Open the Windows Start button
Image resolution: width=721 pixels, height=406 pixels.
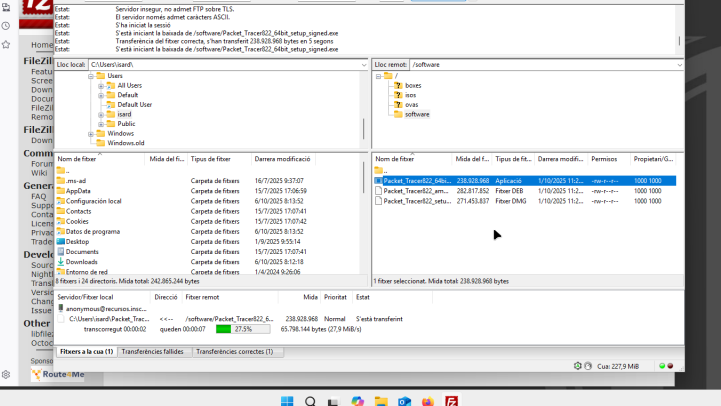pyautogui.click(x=287, y=401)
